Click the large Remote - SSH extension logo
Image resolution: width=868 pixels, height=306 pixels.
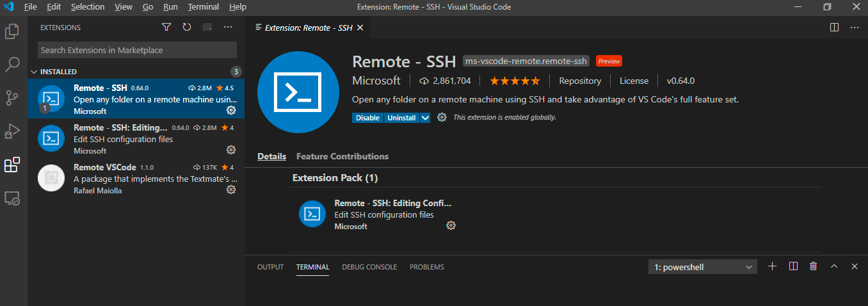[x=298, y=92]
